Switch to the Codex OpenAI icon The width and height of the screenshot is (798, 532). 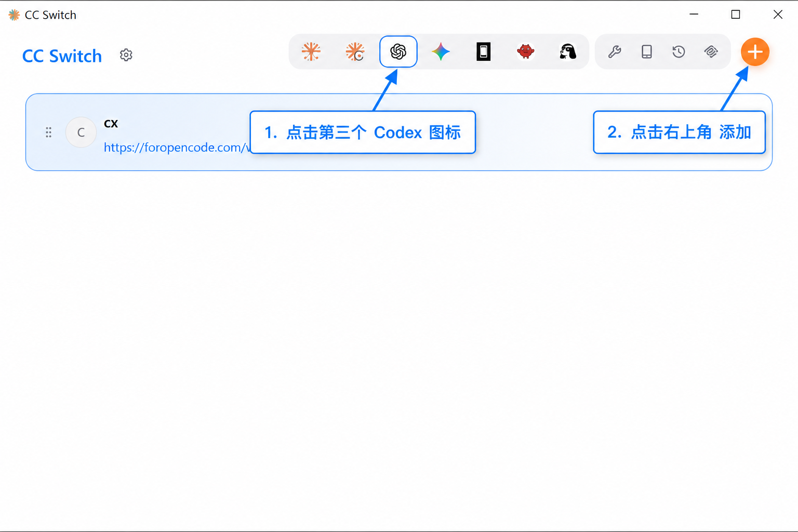[398, 51]
